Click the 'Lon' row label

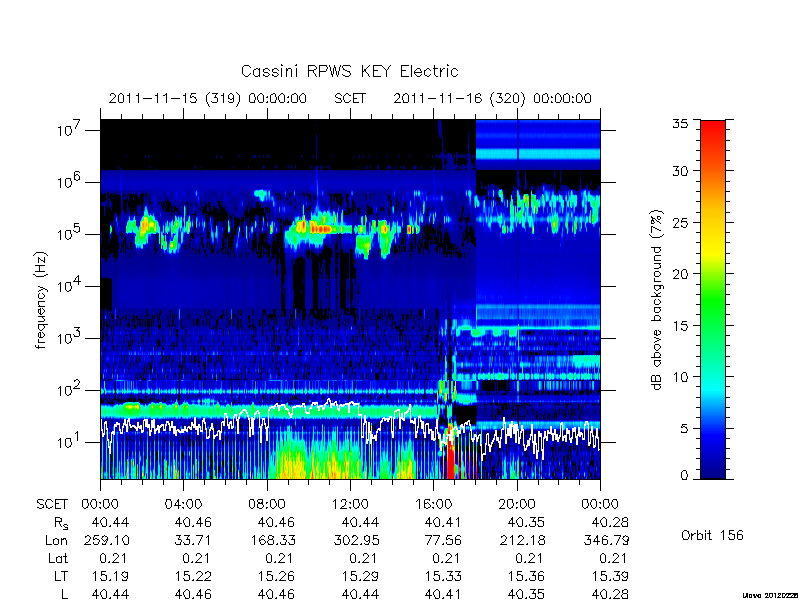(57, 540)
